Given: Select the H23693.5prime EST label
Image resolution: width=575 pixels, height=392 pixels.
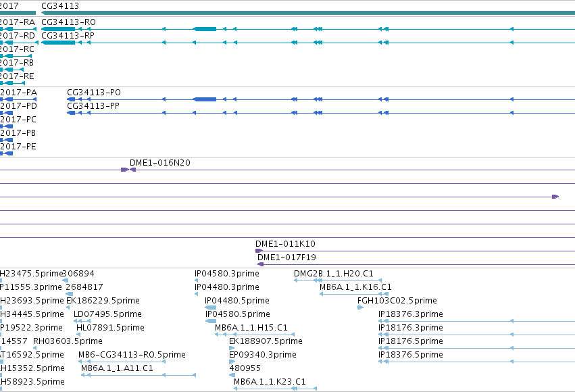Looking at the screenshot, I should (32, 301).
